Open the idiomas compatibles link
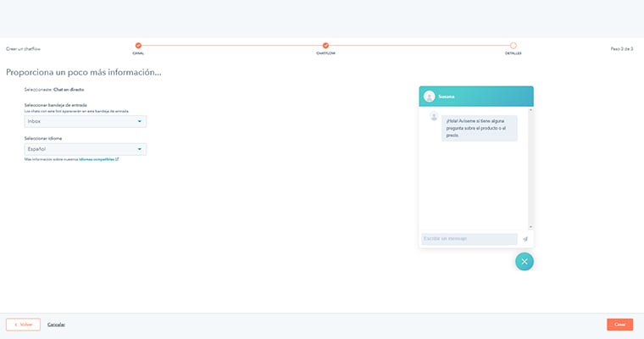644x339 pixels. point(97,158)
